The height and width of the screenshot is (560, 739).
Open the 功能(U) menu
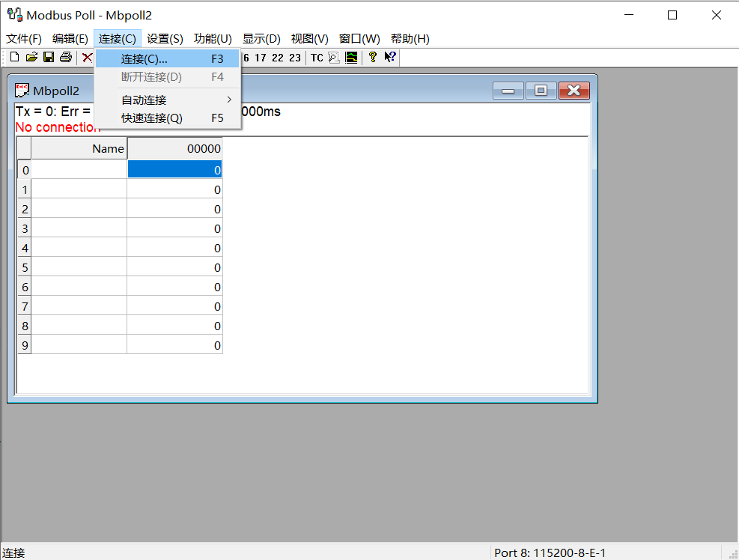(x=213, y=38)
